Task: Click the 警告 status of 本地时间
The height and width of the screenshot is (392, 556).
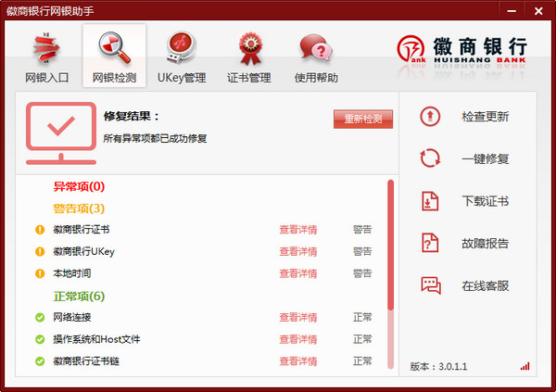Action: pyautogui.click(x=362, y=273)
